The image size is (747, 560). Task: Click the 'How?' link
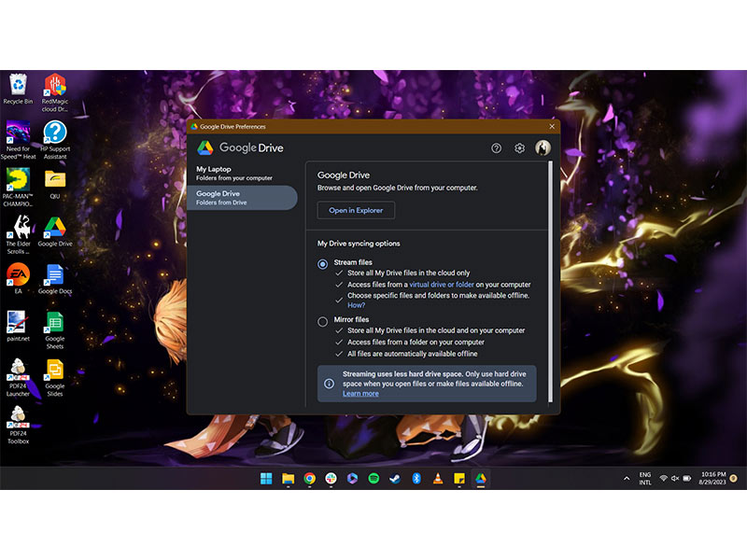coord(357,305)
